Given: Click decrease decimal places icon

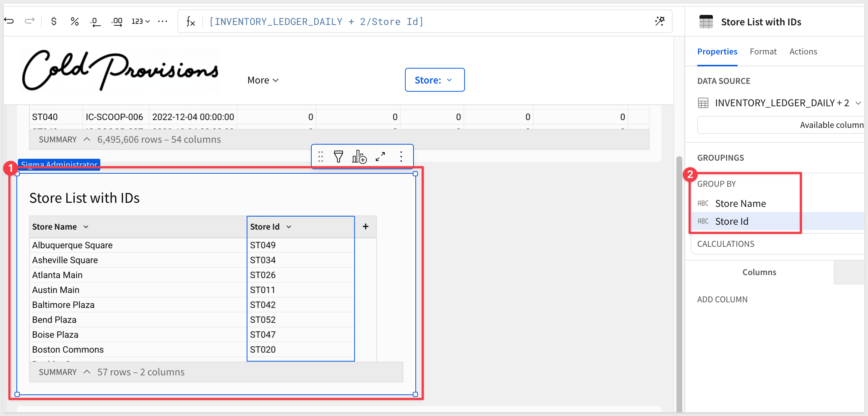Looking at the screenshot, I should (95, 22).
